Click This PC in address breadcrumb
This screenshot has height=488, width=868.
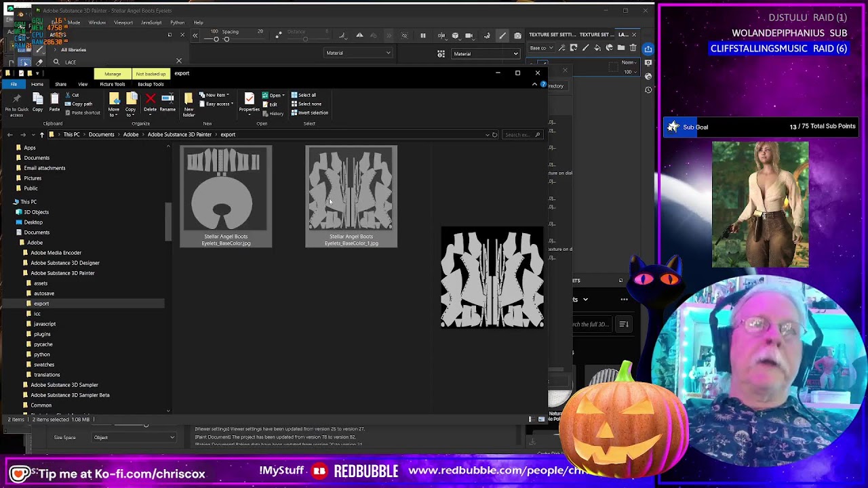coord(71,134)
